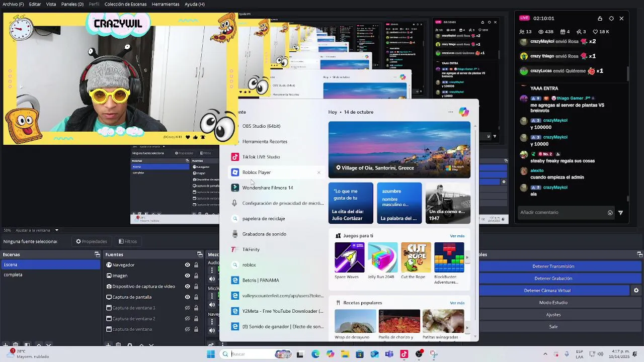The height and width of the screenshot is (362, 644).
Task: Hide Dispositivo de captura de video source
Action: coord(188,287)
